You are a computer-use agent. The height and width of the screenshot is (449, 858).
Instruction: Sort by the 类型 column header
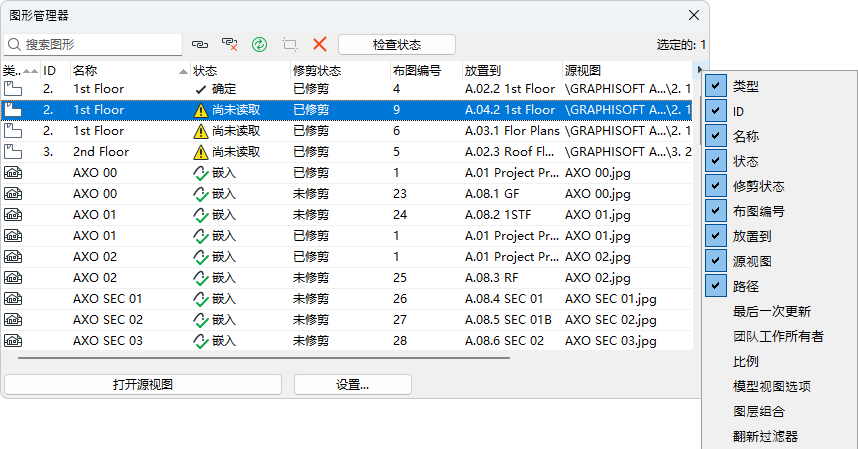click(12, 71)
